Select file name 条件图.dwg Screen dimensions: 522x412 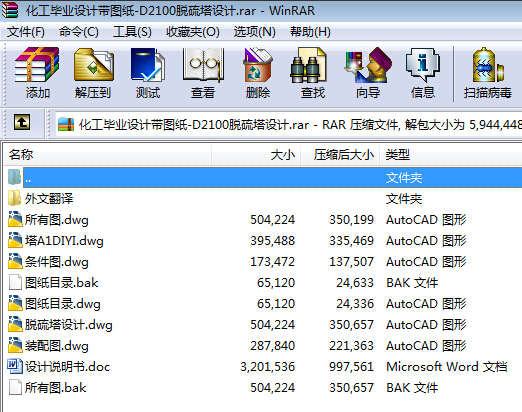(x=57, y=262)
